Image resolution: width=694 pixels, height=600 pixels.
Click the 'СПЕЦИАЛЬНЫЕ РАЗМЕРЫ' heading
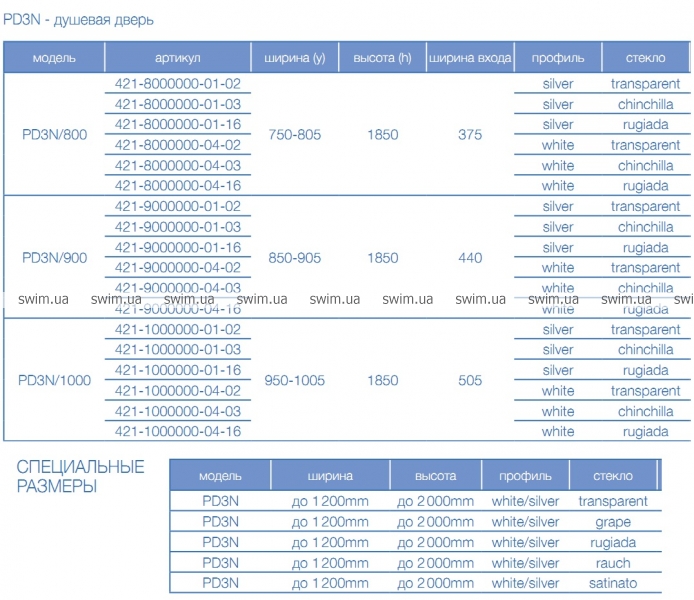pyautogui.click(x=81, y=477)
